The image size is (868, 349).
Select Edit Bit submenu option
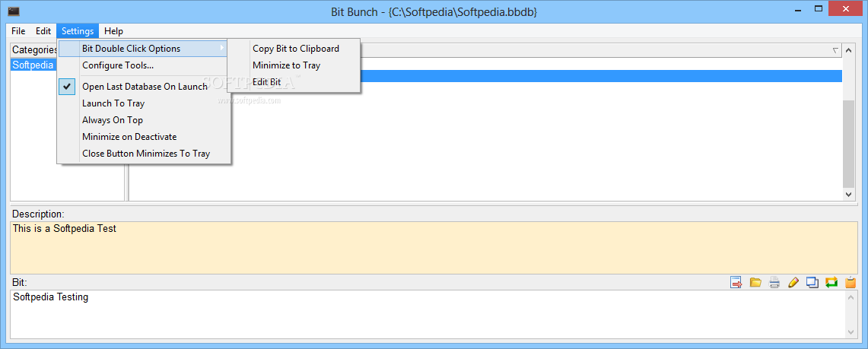tap(294, 82)
